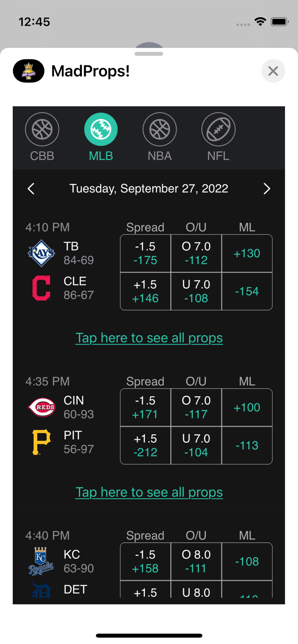
Task: Close the MadProps sheet
Action: (x=273, y=71)
